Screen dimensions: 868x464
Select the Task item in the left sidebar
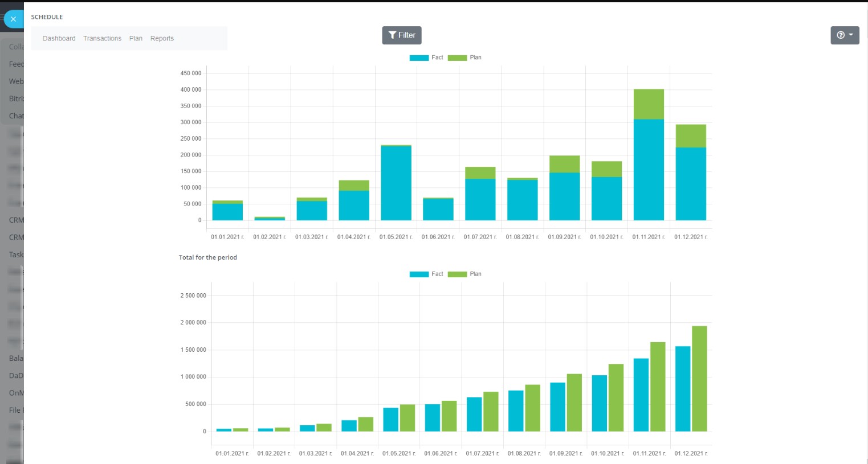(x=16, y=255)
